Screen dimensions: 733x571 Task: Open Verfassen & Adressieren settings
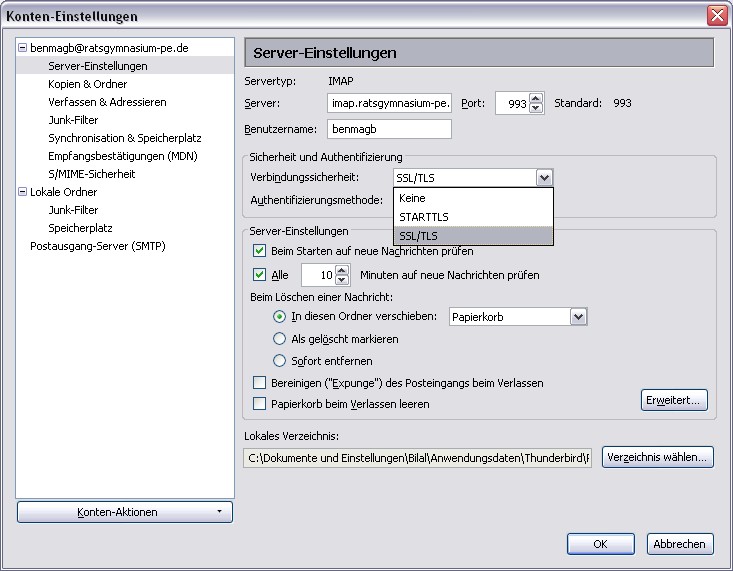107,102
